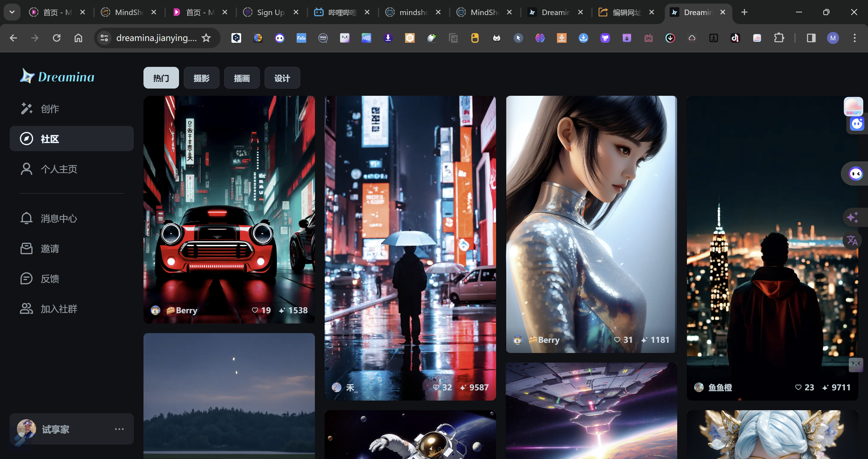Select the 设计 category button
This screenshot has height=459, width=868.
coord(282,78)
